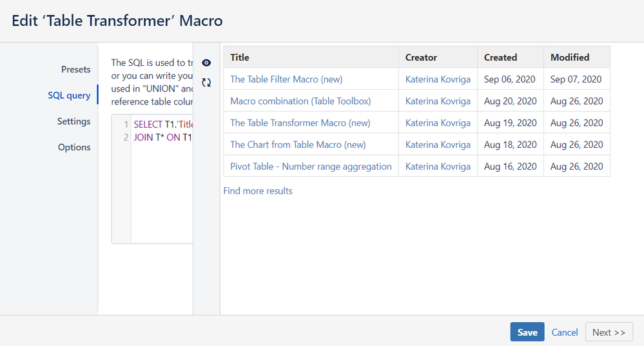Open The Chart from Table Macro link
644x346 pixels.
pyautogui.click(x=298, y=145)
